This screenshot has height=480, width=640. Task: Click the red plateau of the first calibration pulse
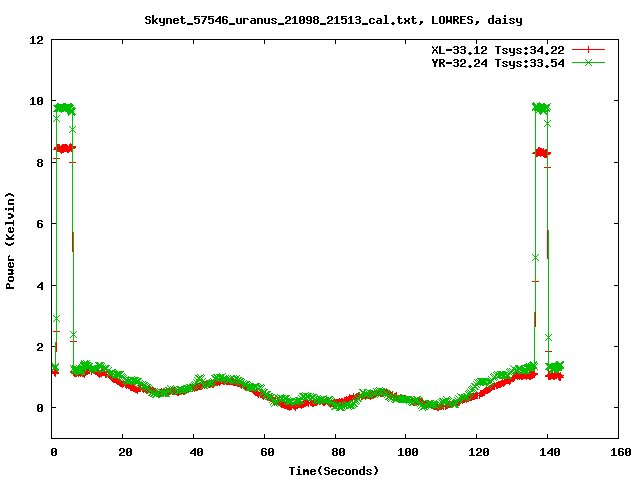tap(64, 148)
